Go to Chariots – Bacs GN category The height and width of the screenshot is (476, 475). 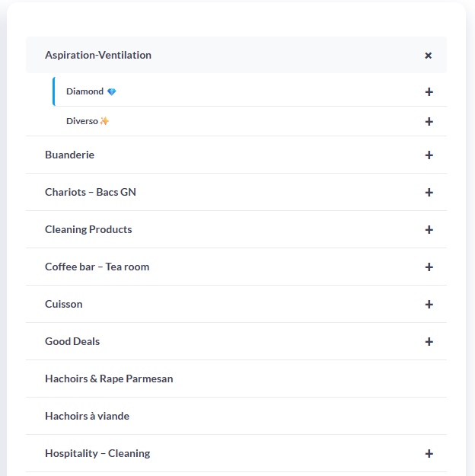point(91,192)
